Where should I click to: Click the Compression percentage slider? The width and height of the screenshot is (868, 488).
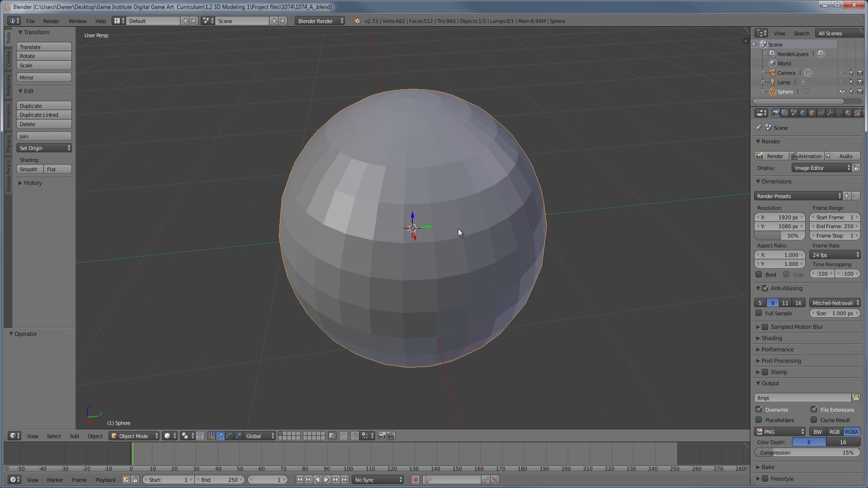pyautogui.click(x=807, y=453)
